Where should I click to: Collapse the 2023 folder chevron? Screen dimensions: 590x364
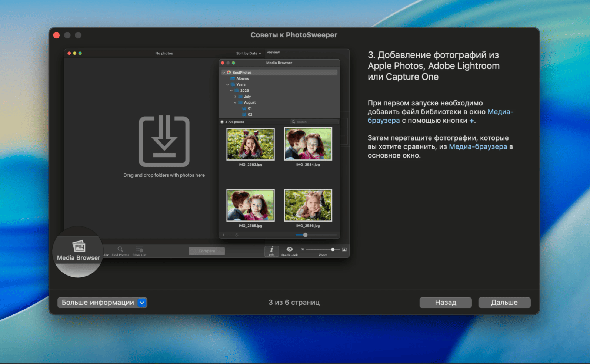[231, 91]
